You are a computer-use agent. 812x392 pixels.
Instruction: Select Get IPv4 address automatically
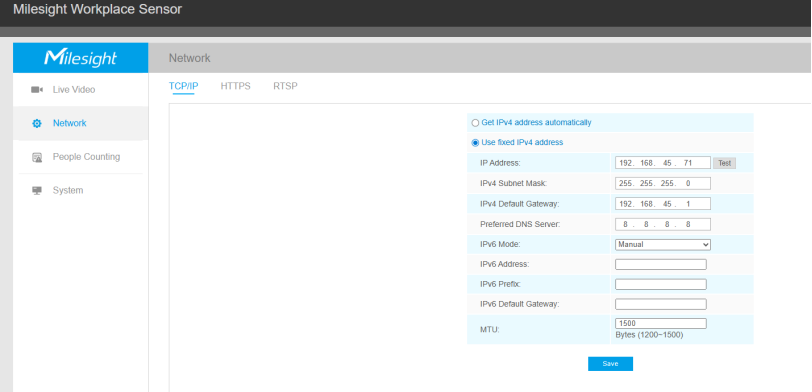475,123
